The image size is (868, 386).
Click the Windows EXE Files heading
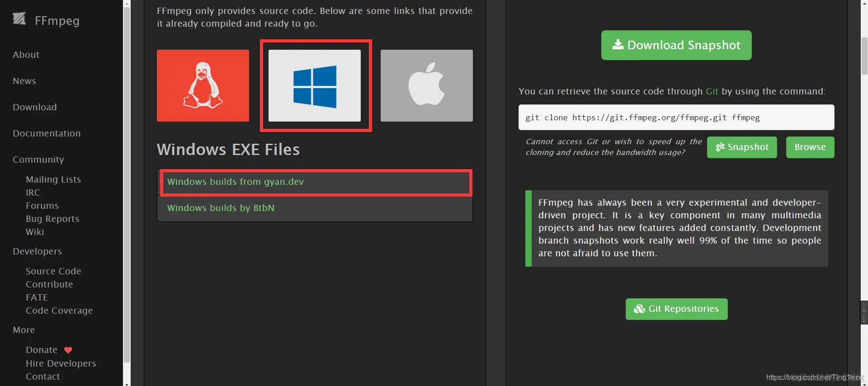click(x=228, y=150)
